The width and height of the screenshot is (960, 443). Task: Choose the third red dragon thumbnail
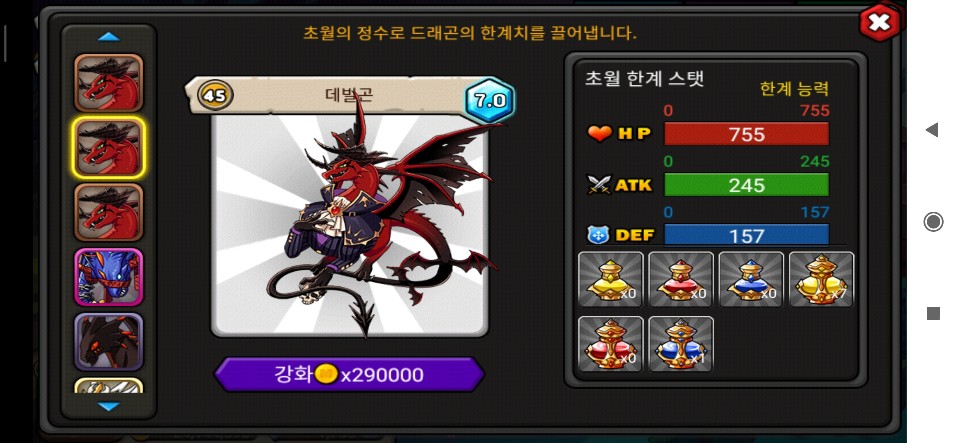pyautogui.click(x=109, y=212)
